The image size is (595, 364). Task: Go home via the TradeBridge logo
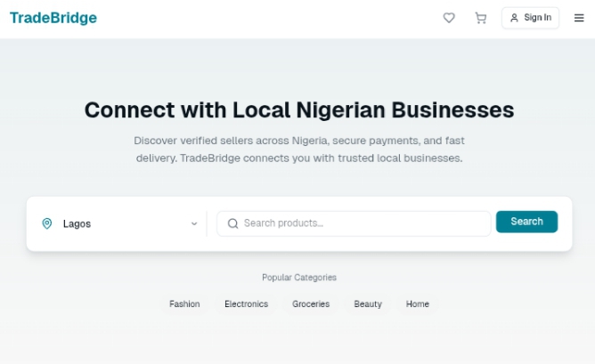[53, 18]
